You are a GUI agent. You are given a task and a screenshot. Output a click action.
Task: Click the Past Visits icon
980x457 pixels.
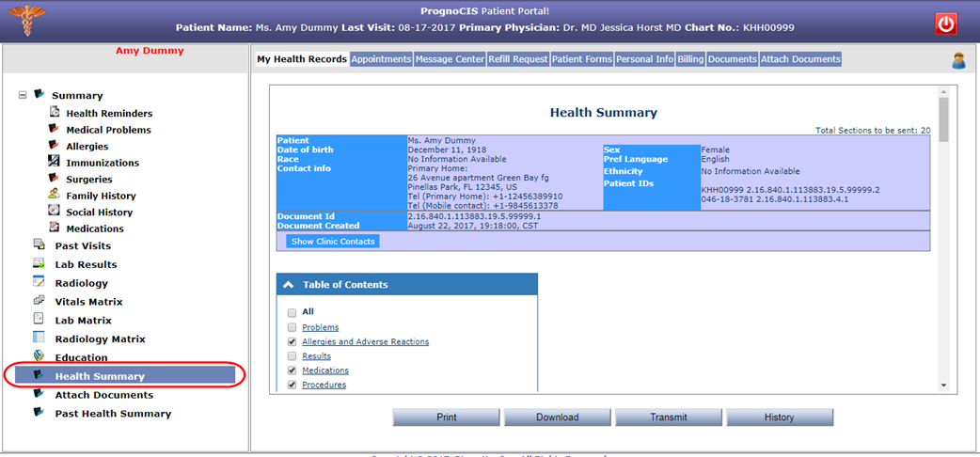39,244
